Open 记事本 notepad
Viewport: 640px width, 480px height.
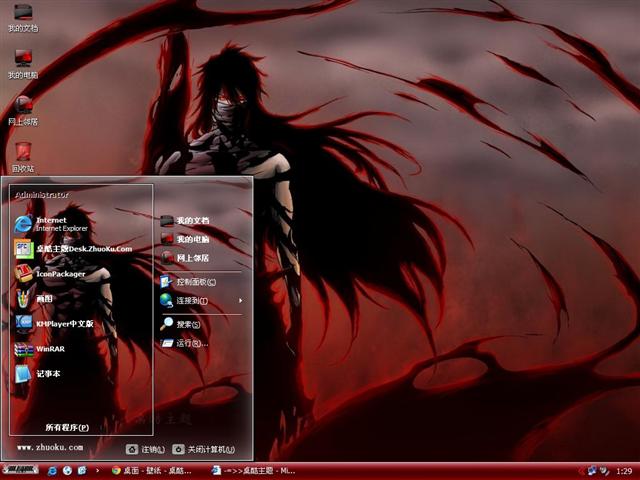[x=38, y=373]
